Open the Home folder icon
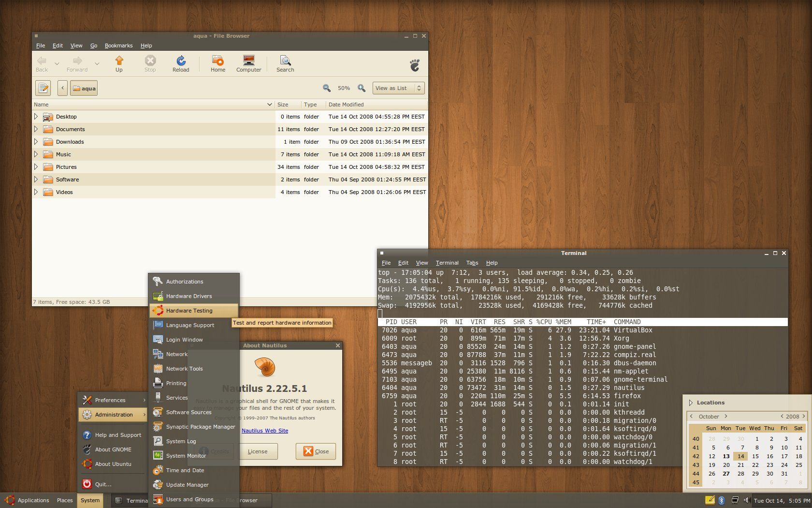 [x=218, y=63]
